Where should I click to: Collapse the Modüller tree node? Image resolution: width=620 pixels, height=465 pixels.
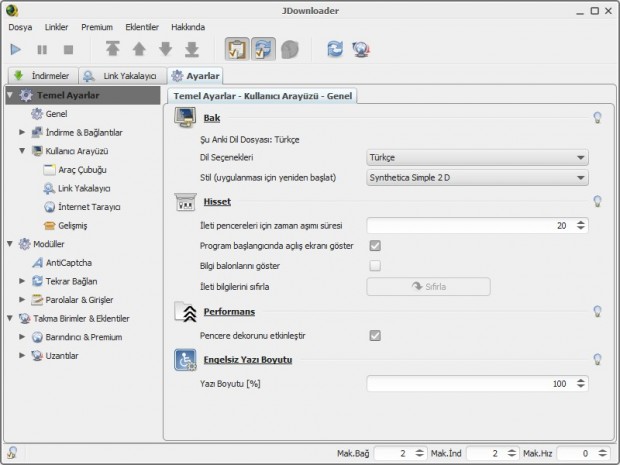coord(10,244)
